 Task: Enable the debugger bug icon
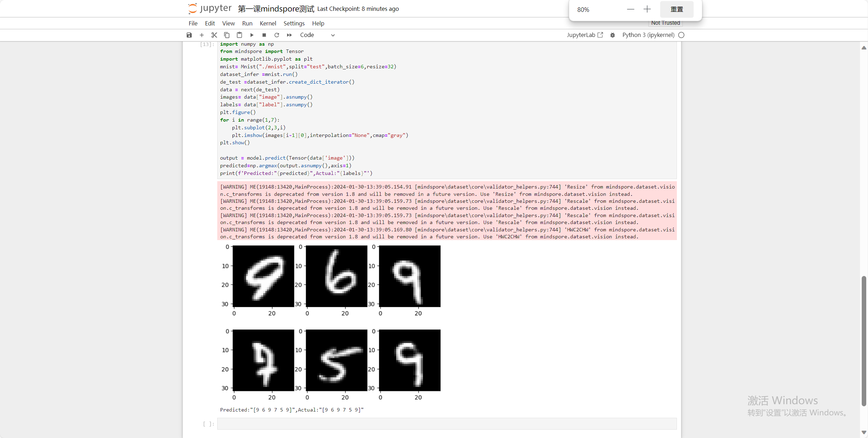(x=612, y=35)
